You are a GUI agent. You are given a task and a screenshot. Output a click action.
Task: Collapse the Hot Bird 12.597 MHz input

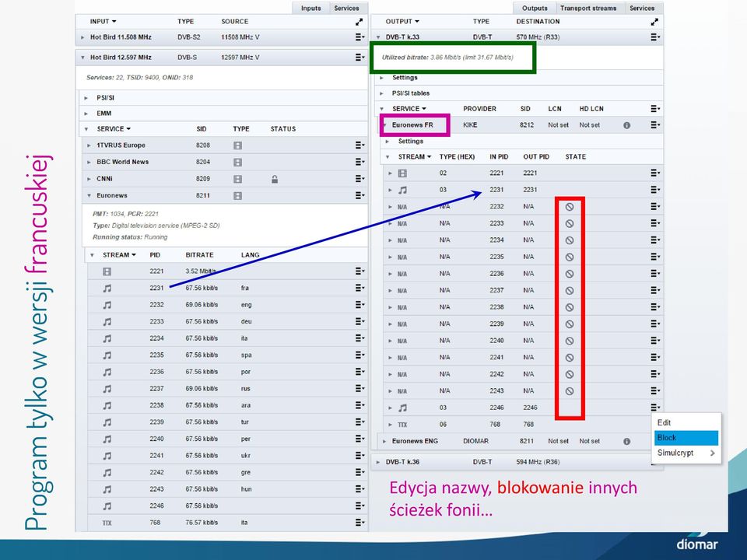(x=82, y=58)
